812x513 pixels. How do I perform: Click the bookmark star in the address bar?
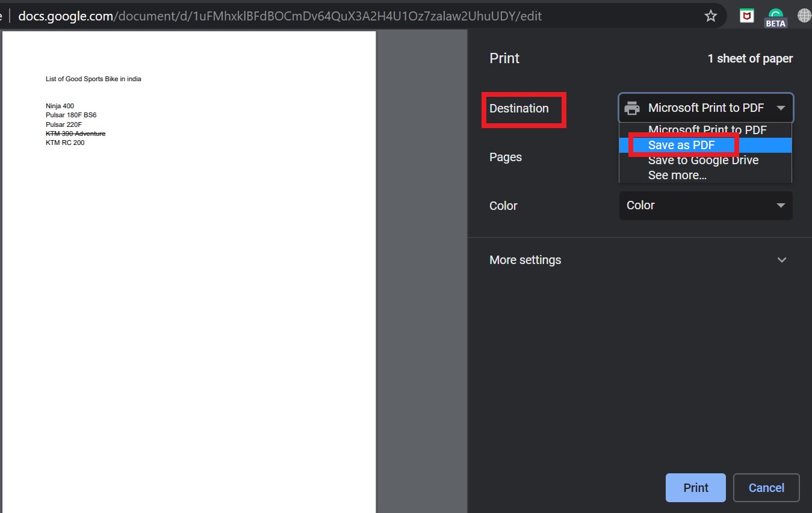tap(711, 16)
